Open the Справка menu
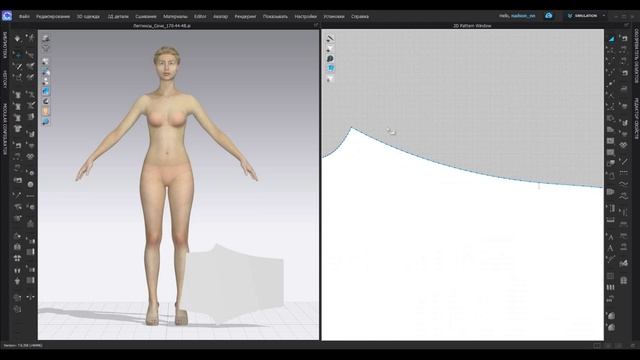 click(360, 17)
